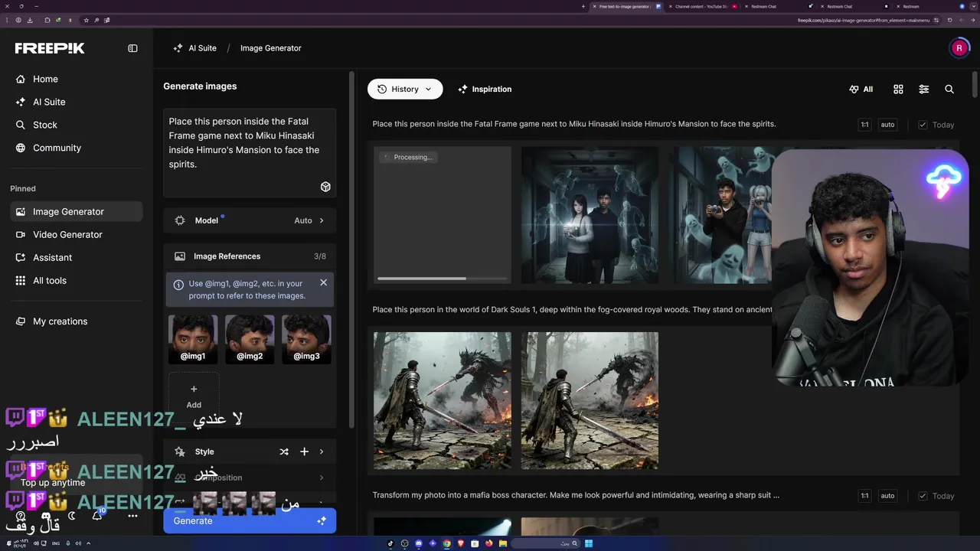The image size is (980, 551).
Task: Shuffle the Style randomly
Action: [284, 452]
